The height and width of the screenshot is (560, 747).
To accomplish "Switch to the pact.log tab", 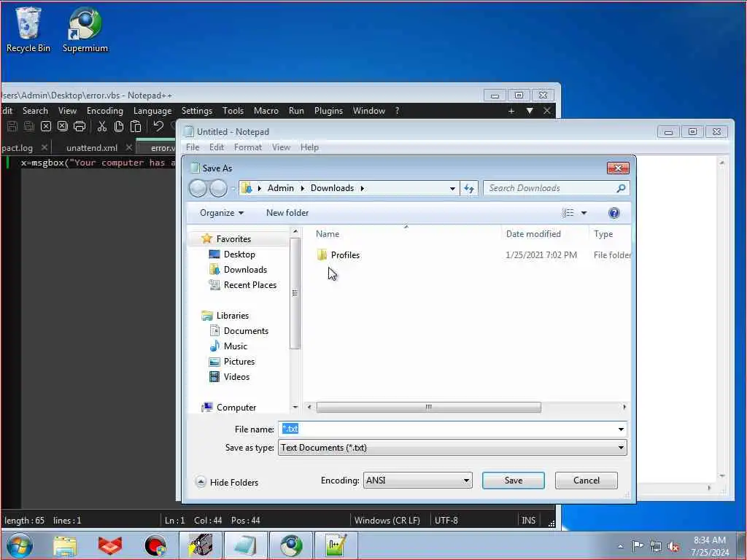I will click(18, 148).
